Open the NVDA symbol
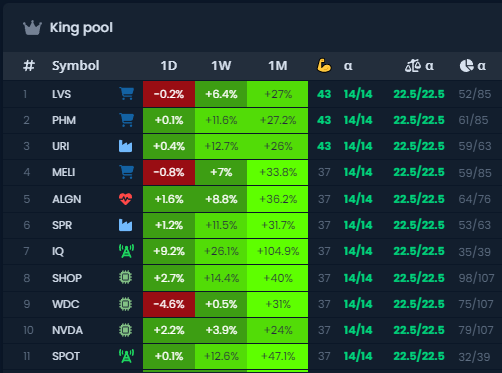Screen dimensions: 502x373 tap(67, 330)
